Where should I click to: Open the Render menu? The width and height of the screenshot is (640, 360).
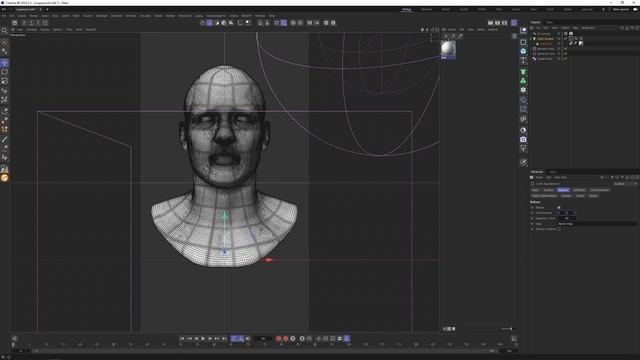pos(170,16)
